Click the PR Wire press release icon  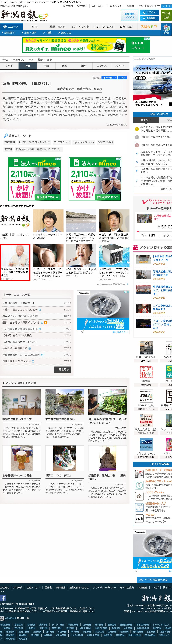pyautogui.click(x=146, y=444)
